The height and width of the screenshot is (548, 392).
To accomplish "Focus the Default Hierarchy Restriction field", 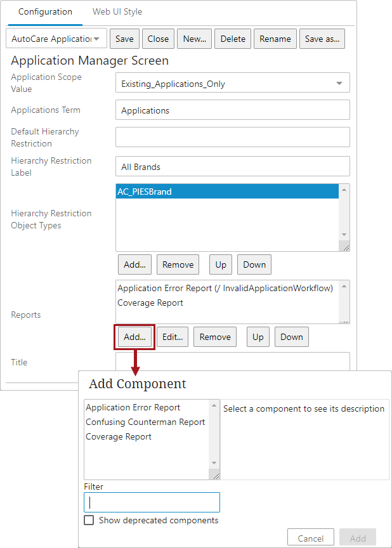I will (x=233, y=137).
